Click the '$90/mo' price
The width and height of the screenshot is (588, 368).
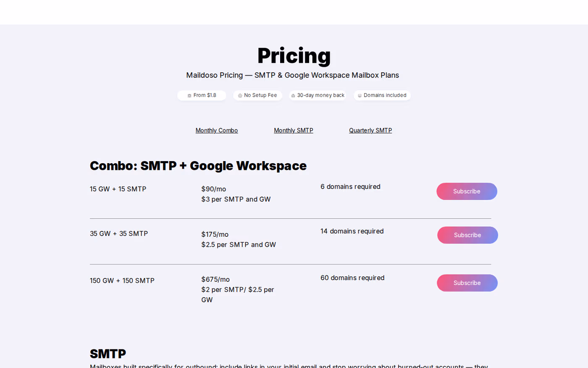pos(214,189)
